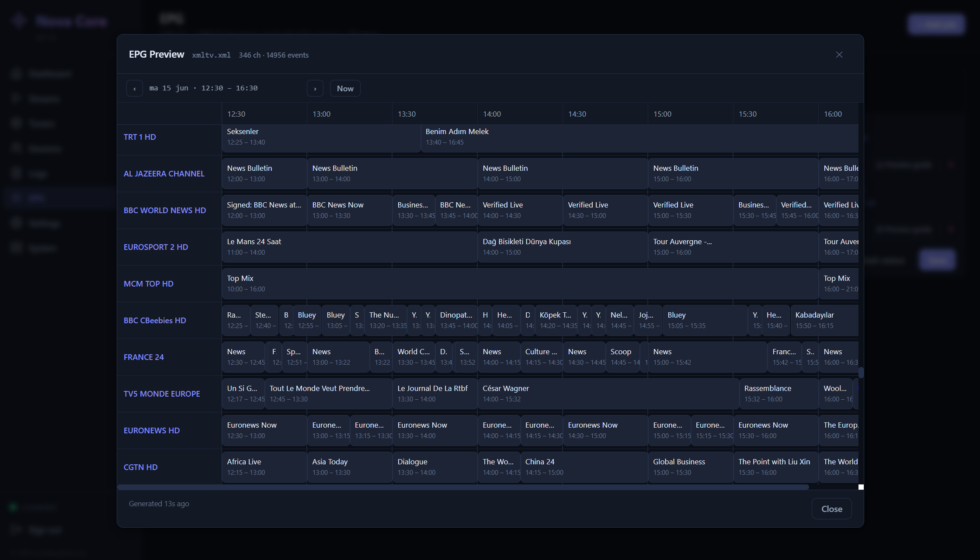Select Euronews Now 14:30 – 15:00 block
Viewport: 980px width, 560px height.
click(605, 430)
